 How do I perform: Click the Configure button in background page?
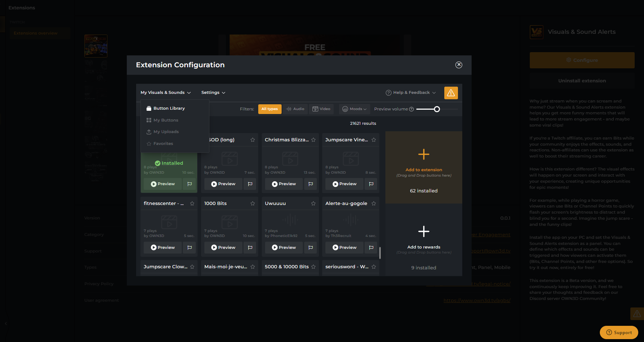tap(582, 60)
